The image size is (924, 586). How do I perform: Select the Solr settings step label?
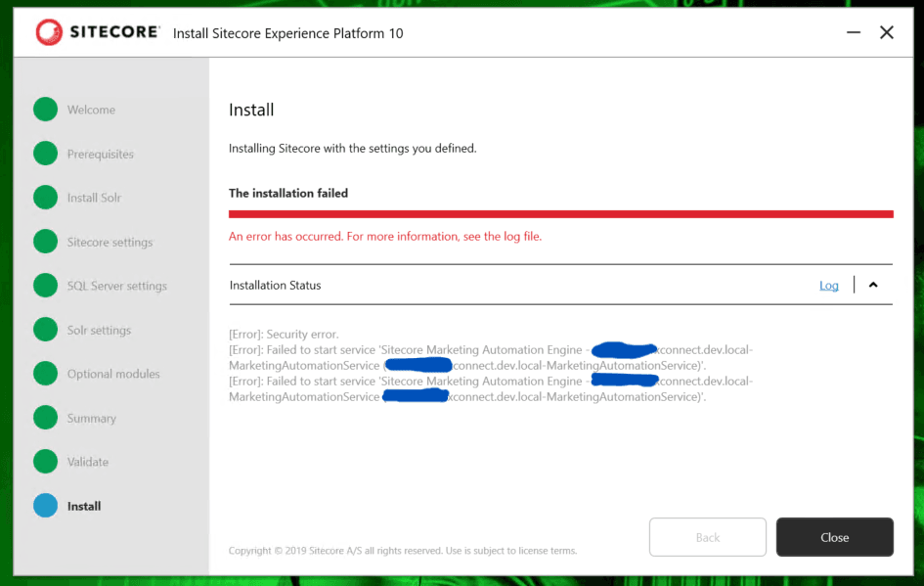99,330
